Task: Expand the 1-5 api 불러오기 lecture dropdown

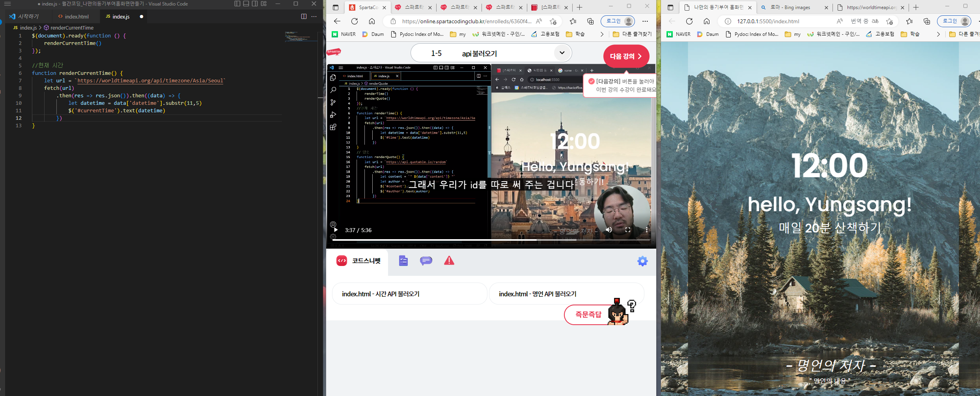Action: coord(562,53)
